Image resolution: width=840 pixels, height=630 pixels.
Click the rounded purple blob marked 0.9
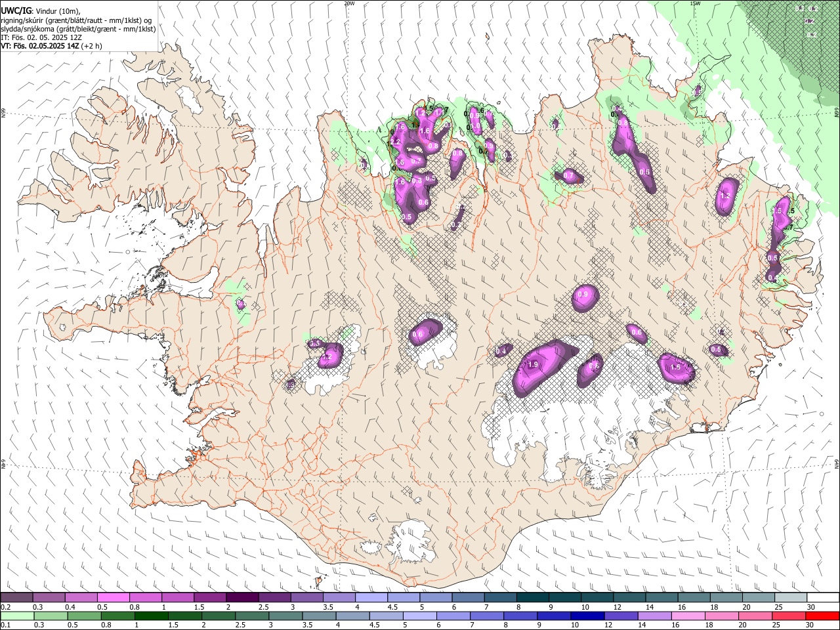(x=585, y=298)
